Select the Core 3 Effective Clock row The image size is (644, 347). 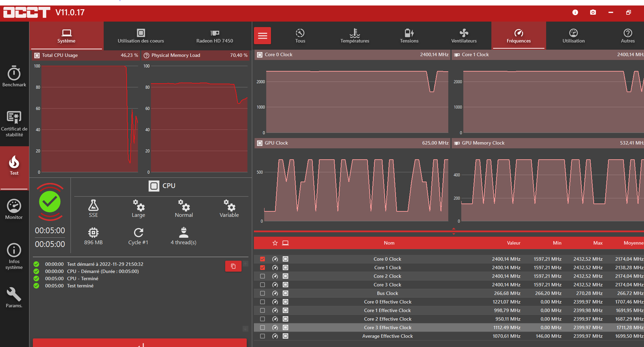pos(449,327)
